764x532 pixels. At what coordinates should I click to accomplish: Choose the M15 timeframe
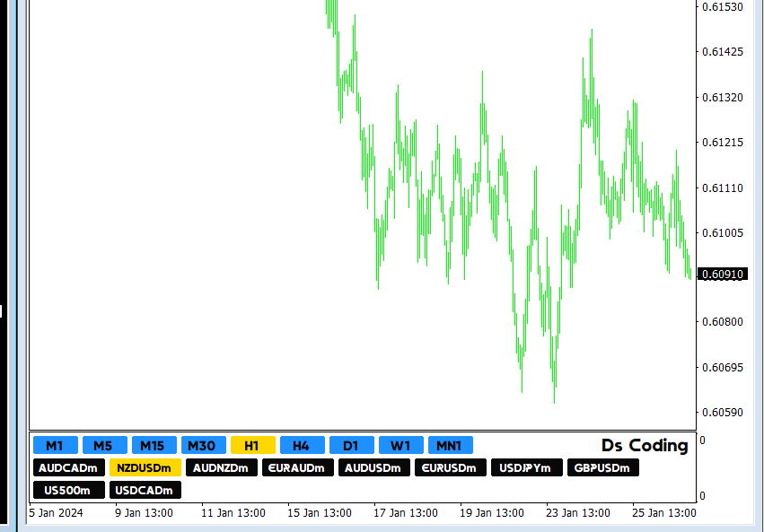click(x=154, y=445)
